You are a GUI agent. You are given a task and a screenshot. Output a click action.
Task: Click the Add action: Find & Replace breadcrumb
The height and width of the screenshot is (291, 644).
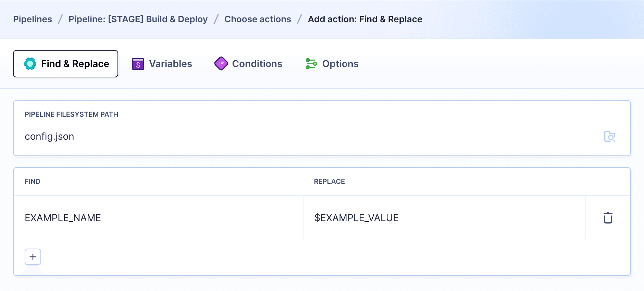pyautogui.click(x=365, y=19)
